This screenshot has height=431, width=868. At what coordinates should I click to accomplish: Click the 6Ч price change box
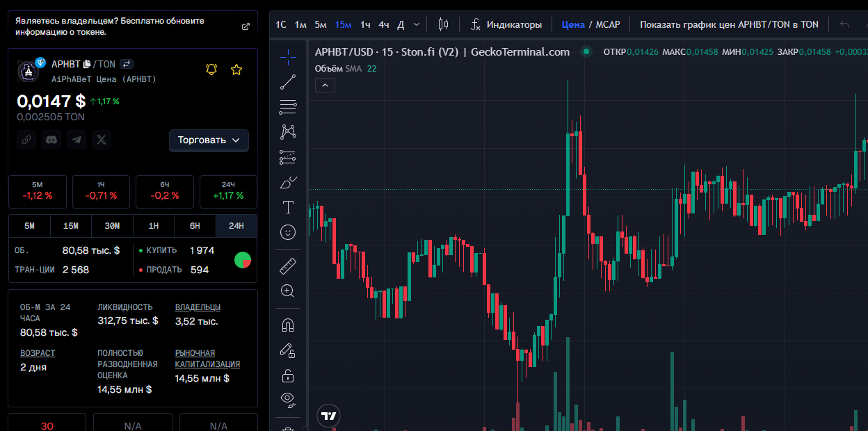point(165,191)
